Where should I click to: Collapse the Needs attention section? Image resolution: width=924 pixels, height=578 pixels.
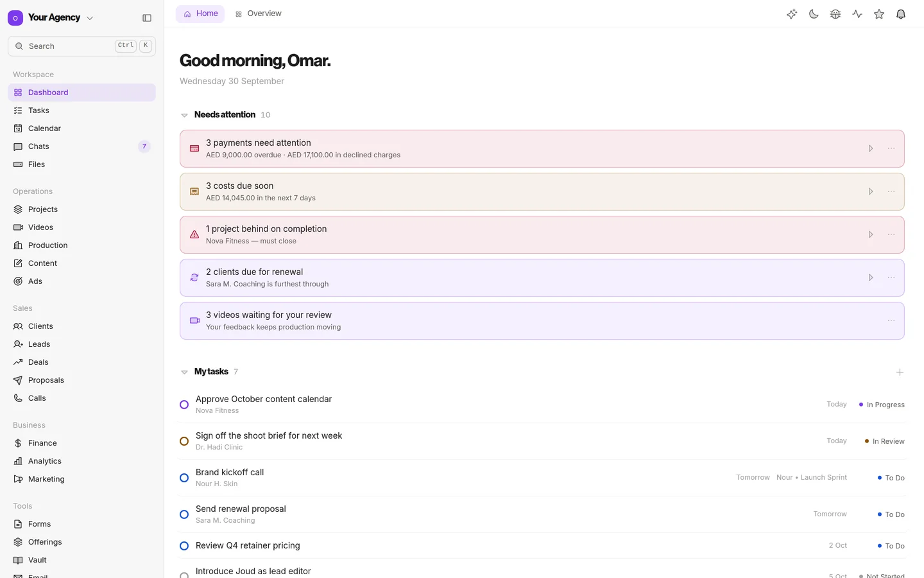(184, 116)
